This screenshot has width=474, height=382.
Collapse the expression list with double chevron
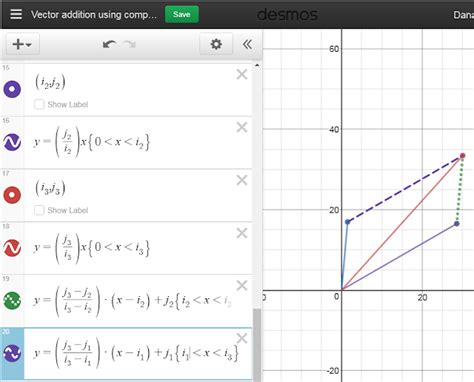coord(247,44)
